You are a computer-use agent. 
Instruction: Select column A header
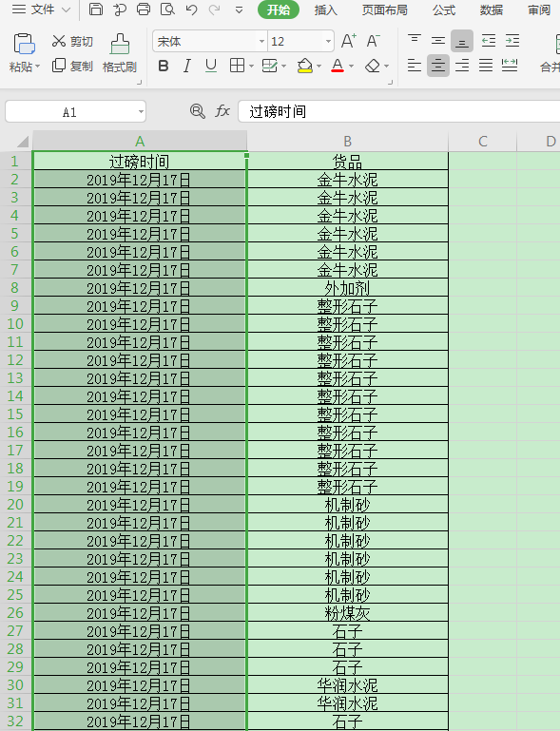point(140,141)
